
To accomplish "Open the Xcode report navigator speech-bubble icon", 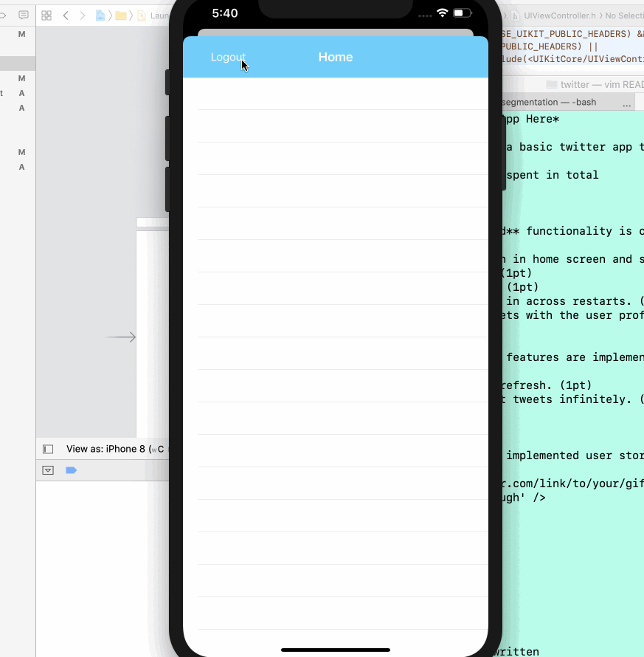I will point(24,16).
